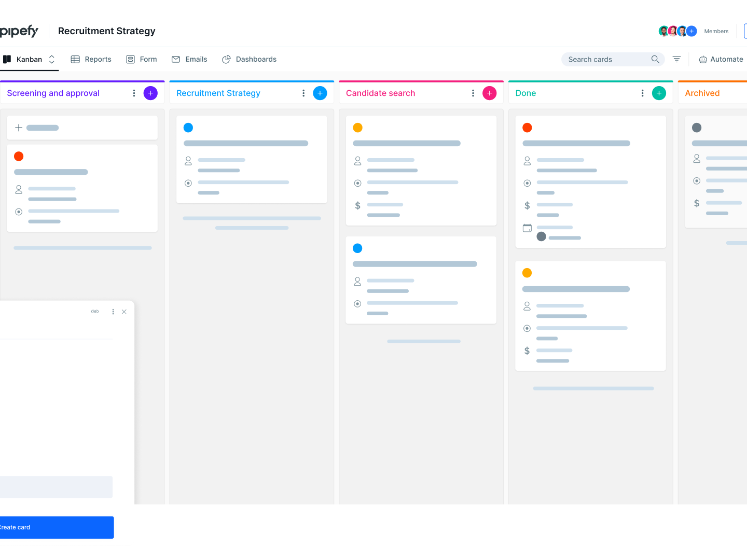Go to the Emails tab
747x560 pixels.
[x=189, y=60]
